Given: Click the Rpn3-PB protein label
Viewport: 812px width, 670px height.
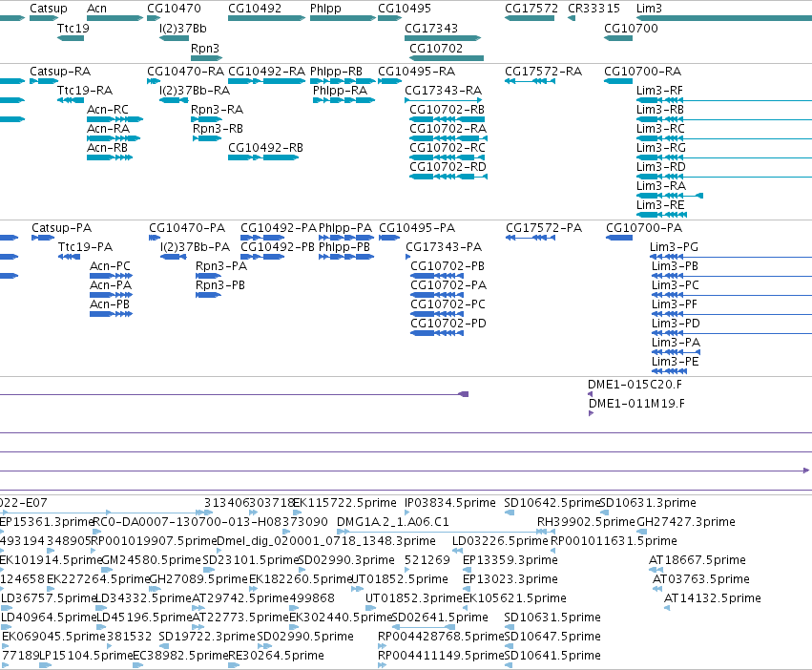Looking at the screenshot, I should click(220, 285).
